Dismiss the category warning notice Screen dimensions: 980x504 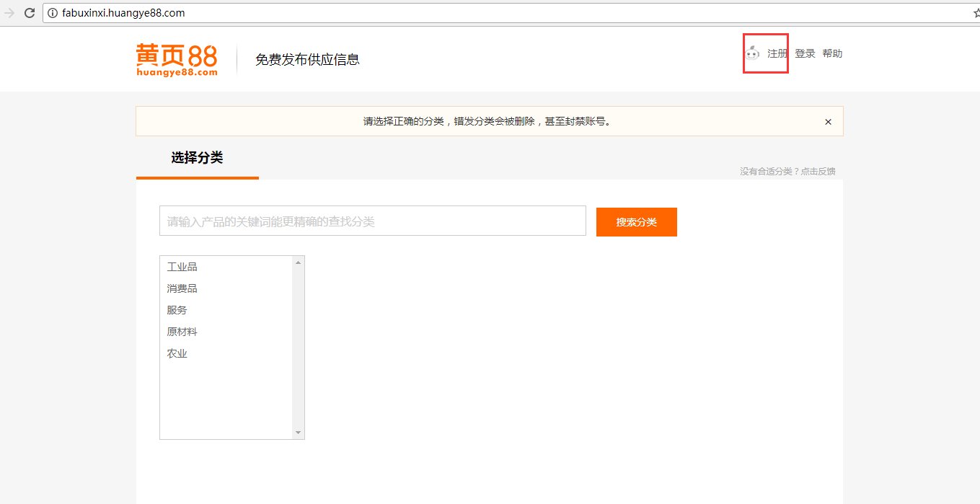tap(828, 122)
